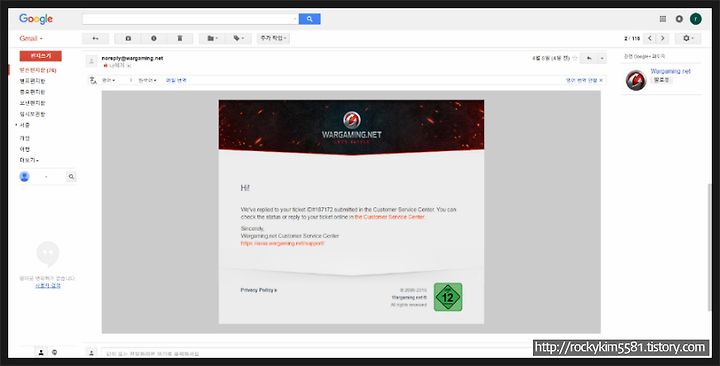Viewport: 720px width, 366px height.
Task: Open the Gmail product dropdown
Action: [31, 39]
